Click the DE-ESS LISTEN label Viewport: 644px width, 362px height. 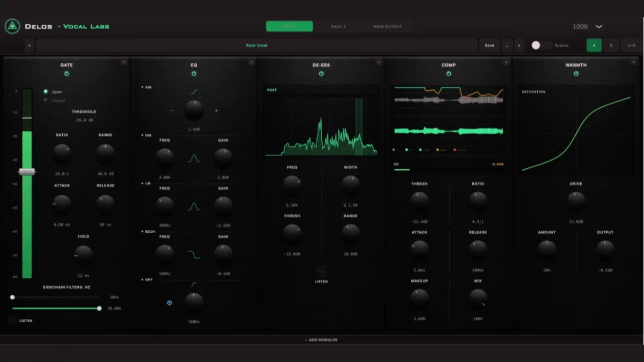click(x=321, y=282)
